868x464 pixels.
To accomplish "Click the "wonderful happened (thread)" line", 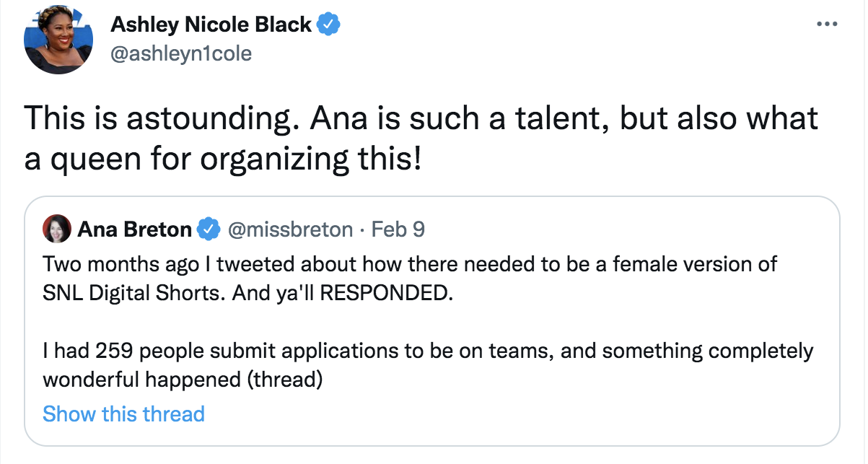I will [x=182, y=379].
